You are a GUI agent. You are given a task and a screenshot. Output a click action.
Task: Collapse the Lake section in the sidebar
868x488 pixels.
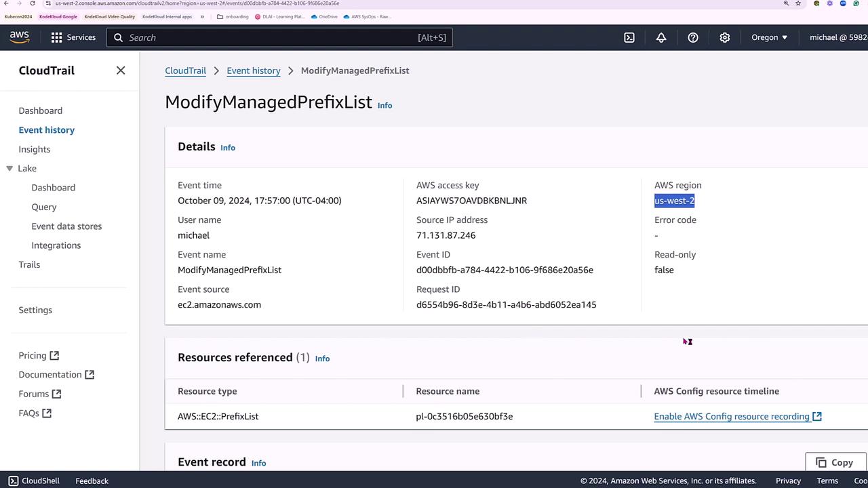[x=9, y=168]
